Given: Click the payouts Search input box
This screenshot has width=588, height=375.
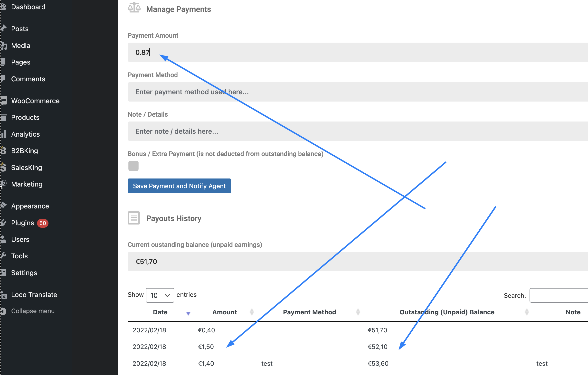Looking at the screenshot, I should pyautogui.click(x=559, y=295).
